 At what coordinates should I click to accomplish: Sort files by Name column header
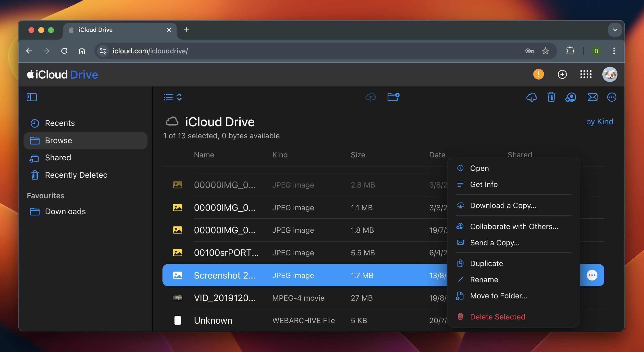point(204,155)
